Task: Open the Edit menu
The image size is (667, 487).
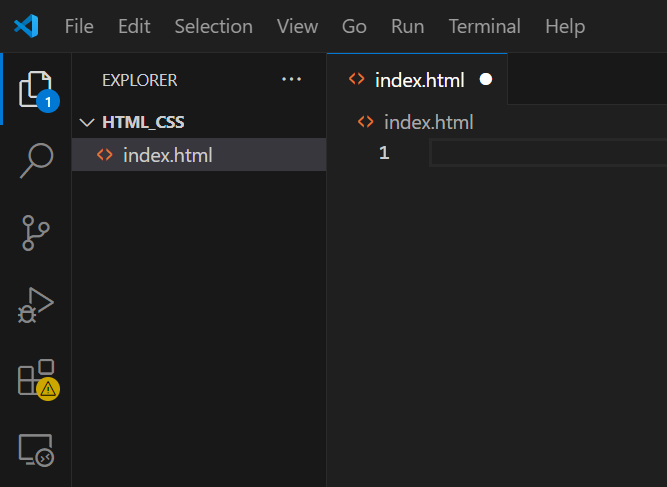Action: 134,26
